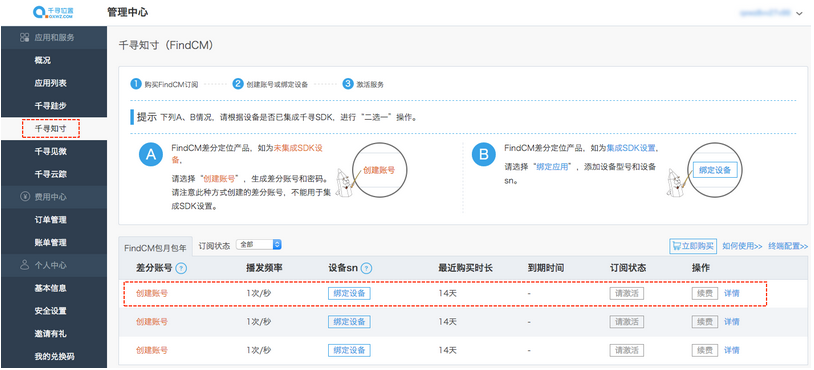Image resolution: width=814 pixels, height=370 pixels.
Task: Open the 订阅状态 全部 dropdown
Action: tap(259, 244)
